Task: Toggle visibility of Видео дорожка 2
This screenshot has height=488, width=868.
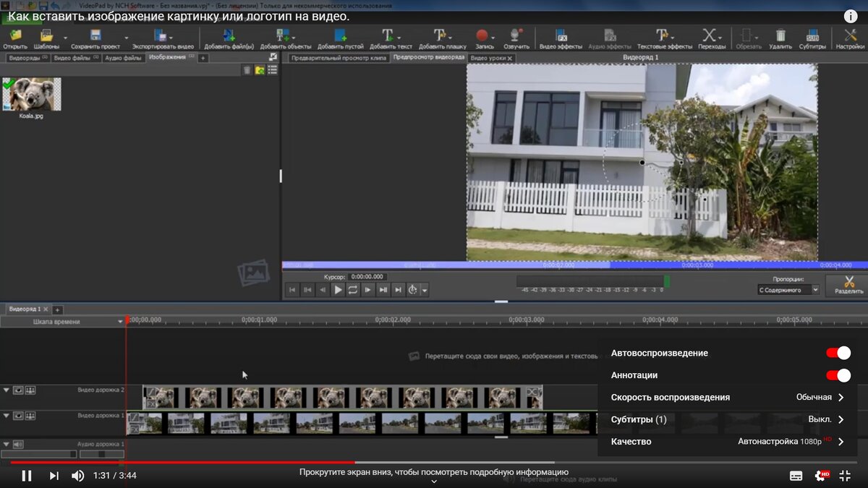Action: pos(18,390)
